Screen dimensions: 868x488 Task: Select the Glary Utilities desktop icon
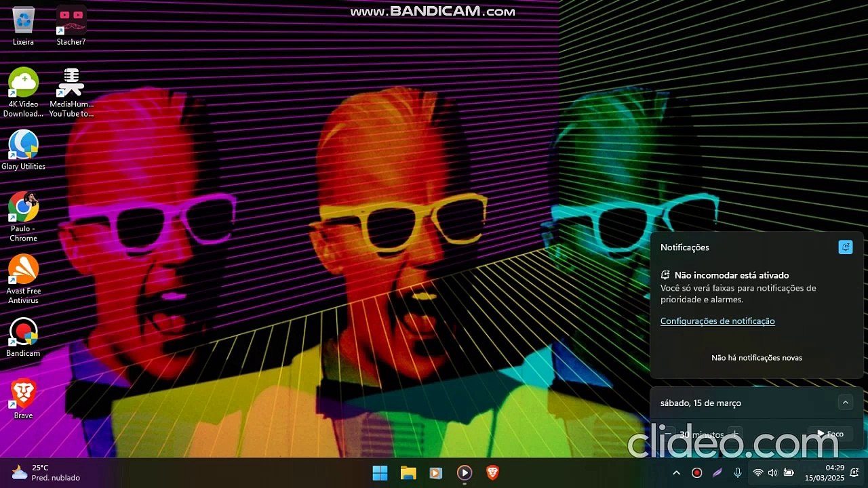(x=23, y=150)
